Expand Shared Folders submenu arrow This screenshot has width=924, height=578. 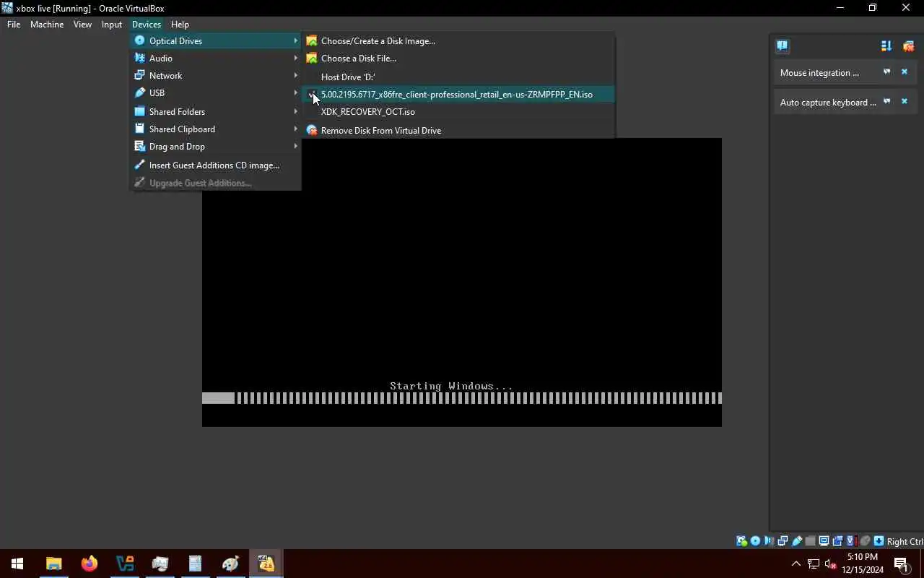pos(295,111)
